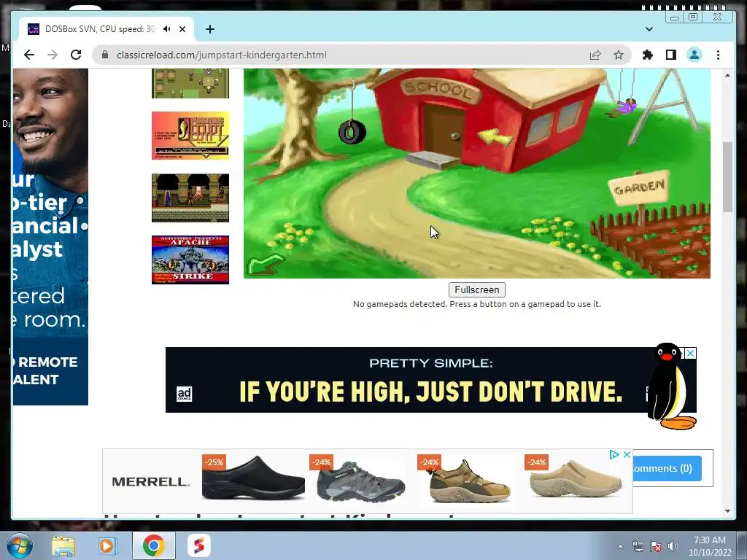Mute the tab via the speaker icon

(166, 29)
